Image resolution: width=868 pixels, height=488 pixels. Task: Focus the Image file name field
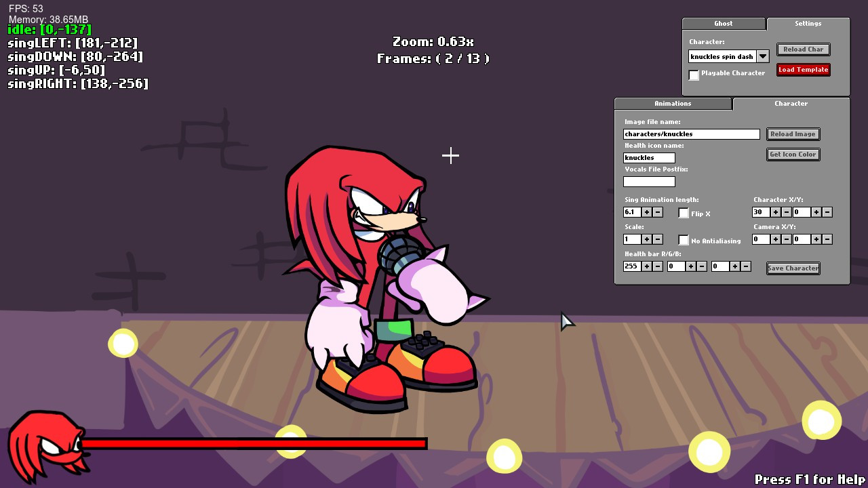[692, 134]
